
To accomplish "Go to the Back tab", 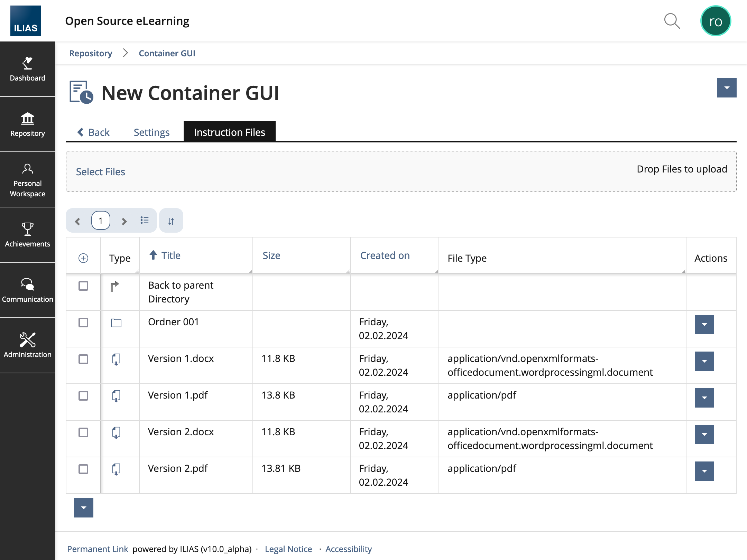I will coord(93,132).
